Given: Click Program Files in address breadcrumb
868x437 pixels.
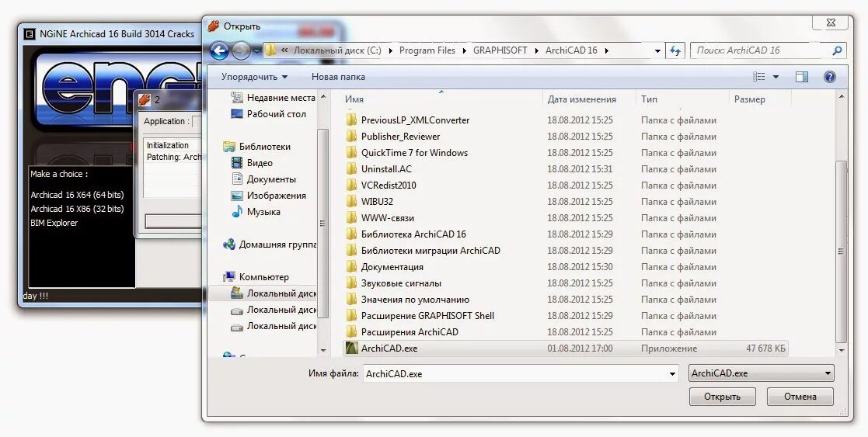Looking at the screenshot, I should (x=427, y=50).
